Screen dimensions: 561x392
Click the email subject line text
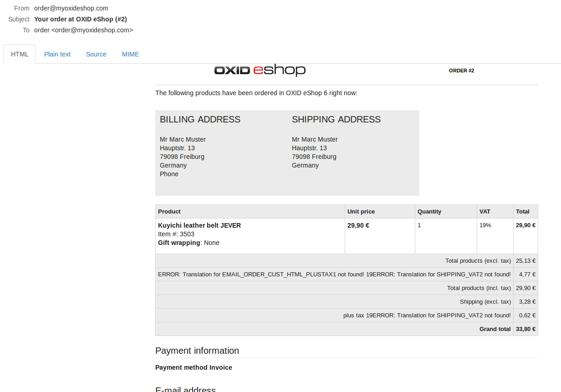tap(80, 19)
